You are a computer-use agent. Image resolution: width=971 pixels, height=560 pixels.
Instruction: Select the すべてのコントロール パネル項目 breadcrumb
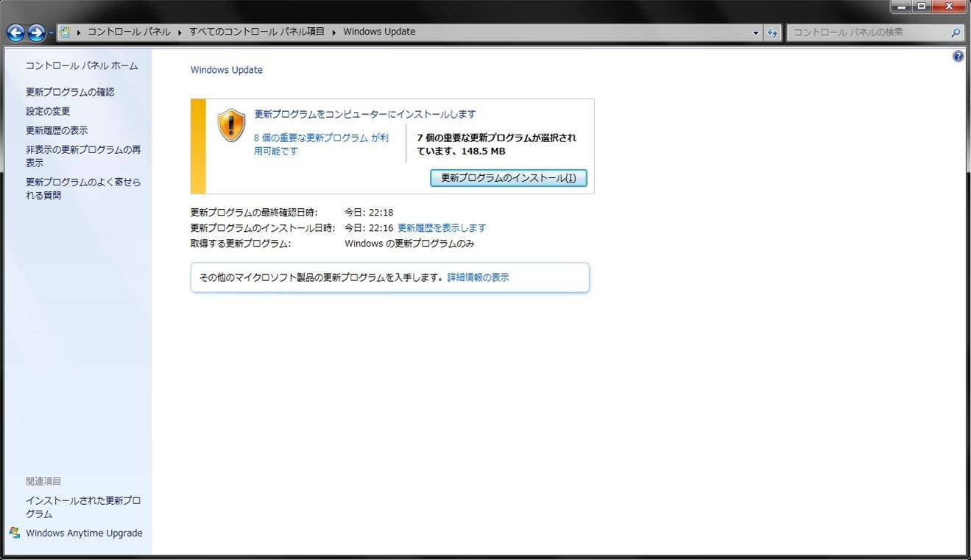pyautogui.click(x=257, y=32)
